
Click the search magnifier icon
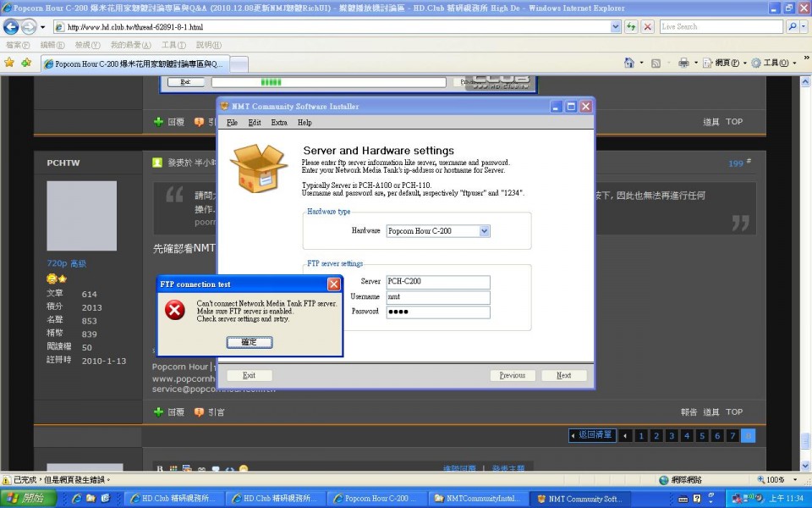(792, 27)
